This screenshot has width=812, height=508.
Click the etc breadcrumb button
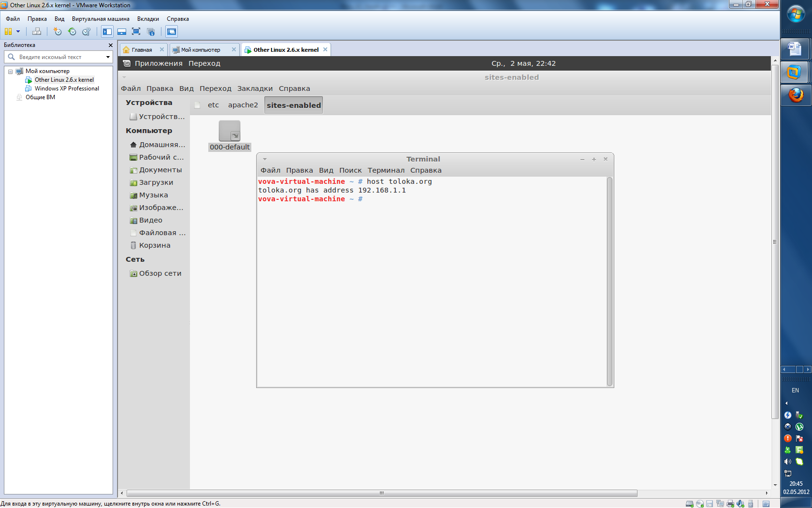(x=213, y=105)
